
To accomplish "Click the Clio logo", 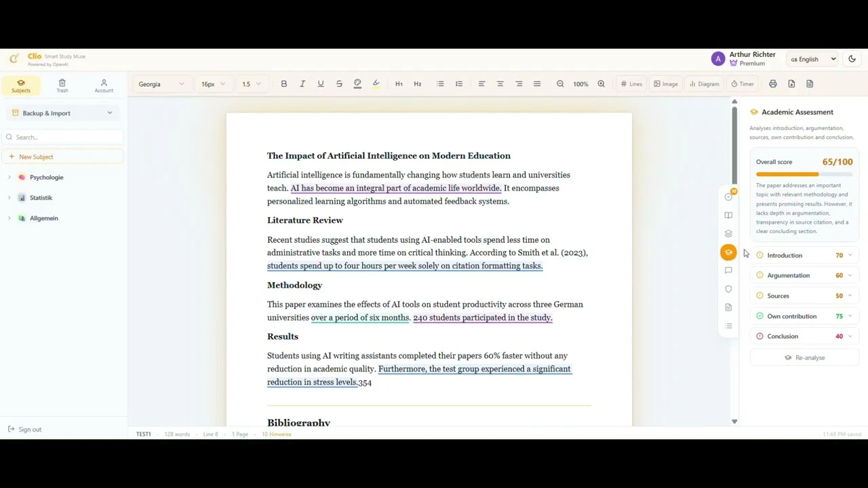I will coord(14,59).
